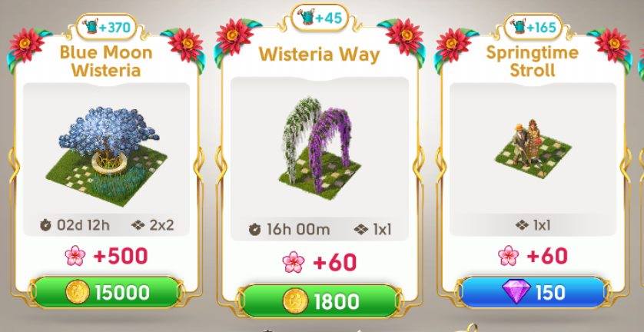Click the watering can +45 badge
Image resolution: width=644 pixels, height=332 pixels.
point(320,18)
